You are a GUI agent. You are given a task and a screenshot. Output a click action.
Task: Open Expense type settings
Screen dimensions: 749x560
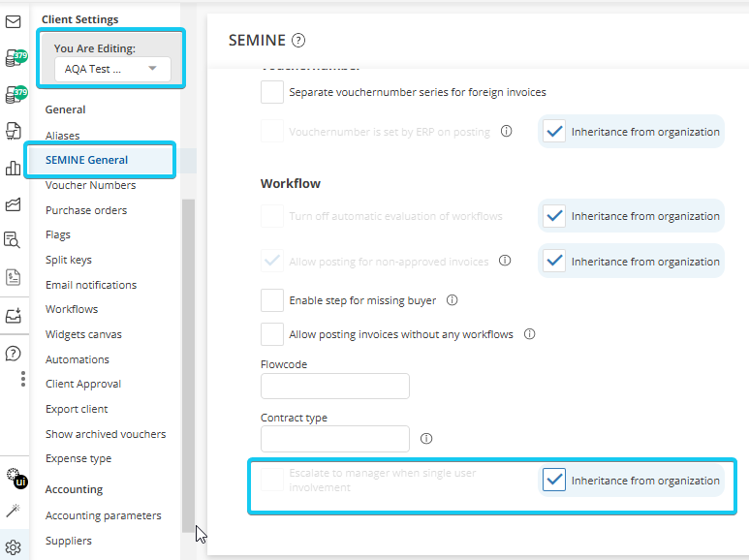[x=78, y=458]
